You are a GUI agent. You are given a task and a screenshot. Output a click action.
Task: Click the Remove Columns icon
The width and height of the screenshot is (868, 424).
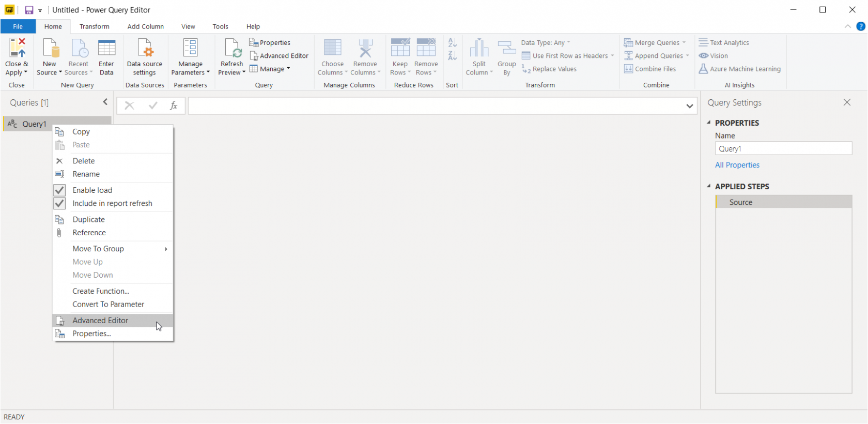365,48
